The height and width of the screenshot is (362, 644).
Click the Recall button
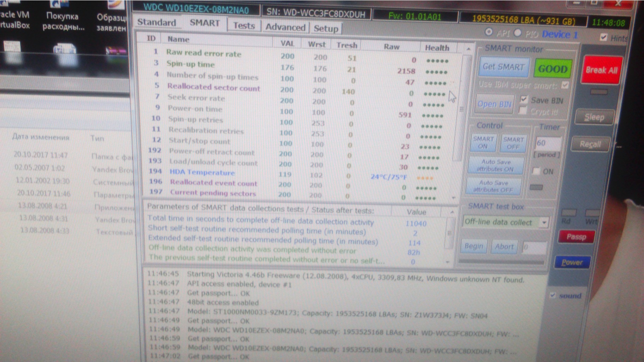click(590, 144)
